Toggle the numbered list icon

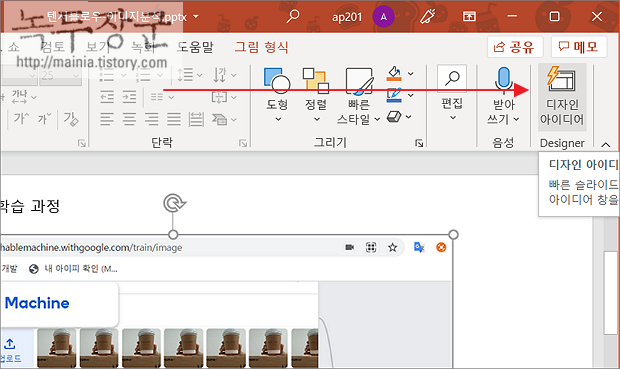(143, 75)
